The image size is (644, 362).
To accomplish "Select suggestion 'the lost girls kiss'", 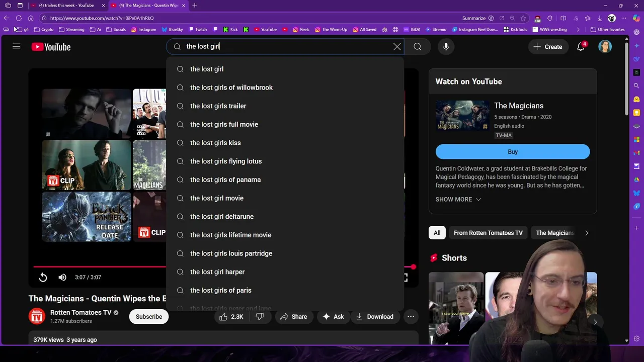I will click(285, 143).
